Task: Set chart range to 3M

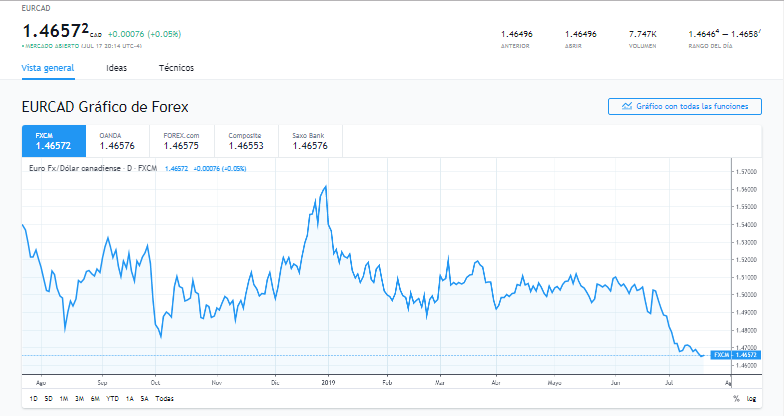Action: click(x=79, y=398)
